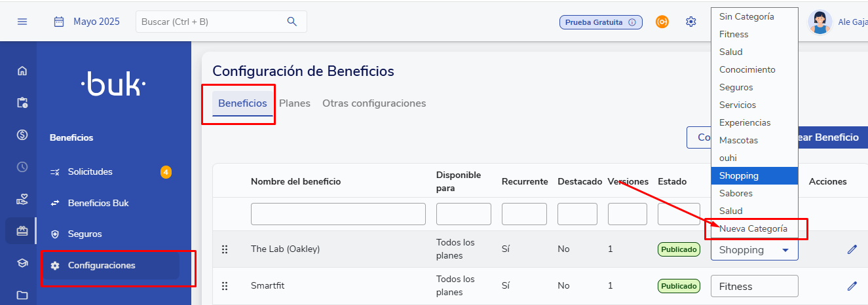The image size is (868, 305).
Task: Click the dollar sign sidebar icon
Action: click(22, 135)
